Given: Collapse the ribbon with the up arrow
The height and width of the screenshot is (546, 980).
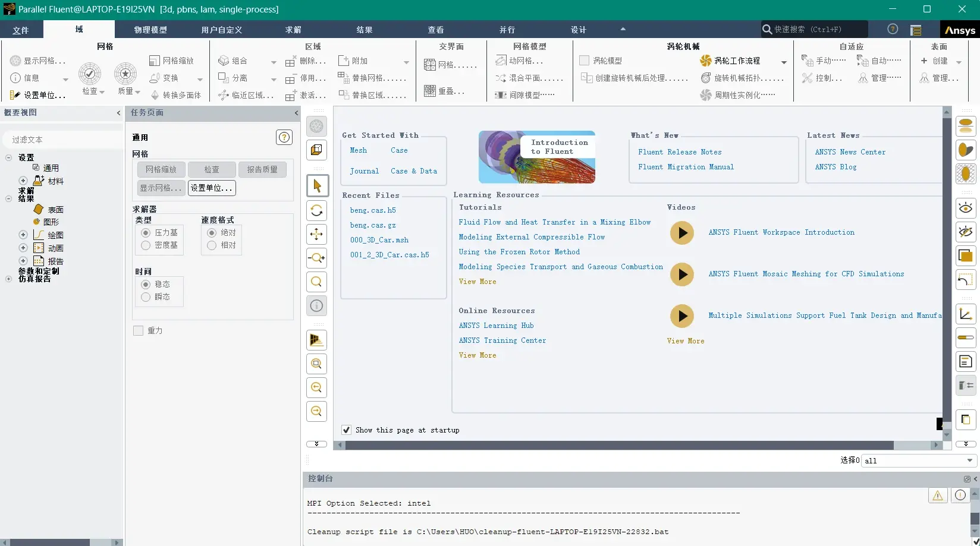Looking at the screenshot, I should click(623, 29).
